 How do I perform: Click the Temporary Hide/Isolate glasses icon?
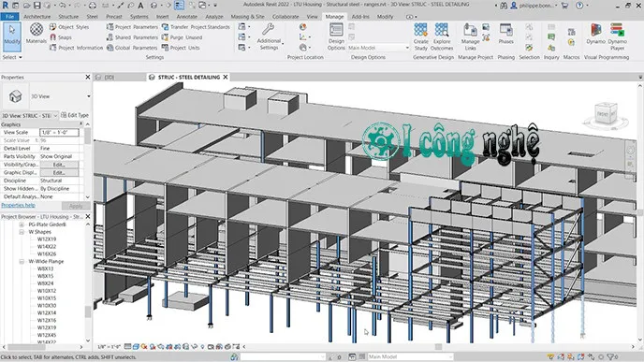pos(195,347)
